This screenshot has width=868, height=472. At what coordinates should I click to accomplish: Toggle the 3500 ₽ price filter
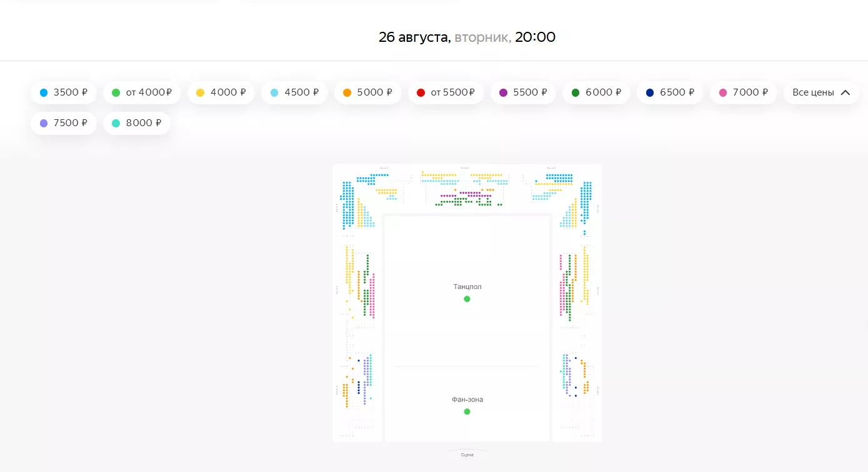(63, 92)
